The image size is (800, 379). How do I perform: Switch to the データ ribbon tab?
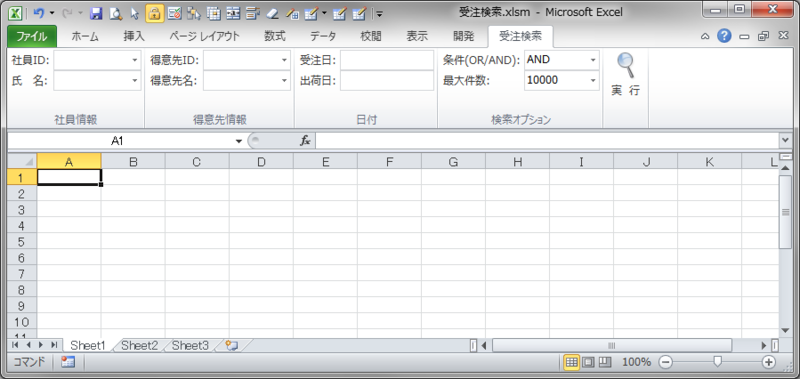click(x=323, y=36)
